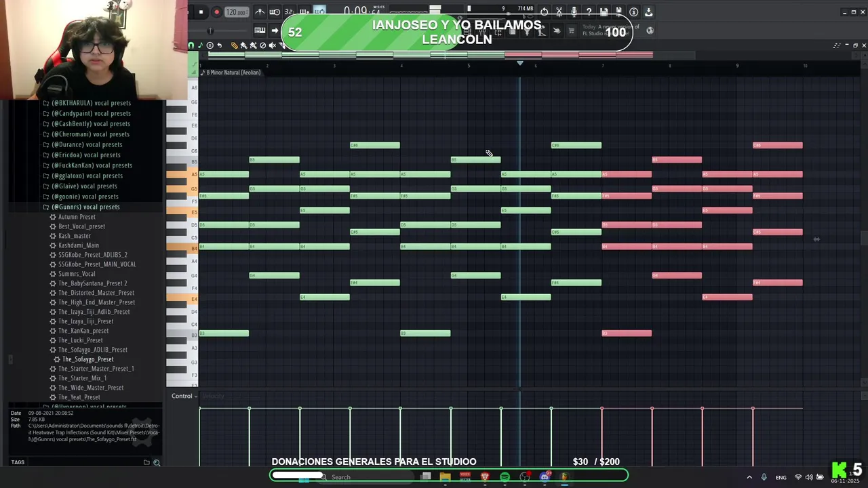Expand the (@Durance) vocal presets folder
868x488 pixels.
click(83, 144)
